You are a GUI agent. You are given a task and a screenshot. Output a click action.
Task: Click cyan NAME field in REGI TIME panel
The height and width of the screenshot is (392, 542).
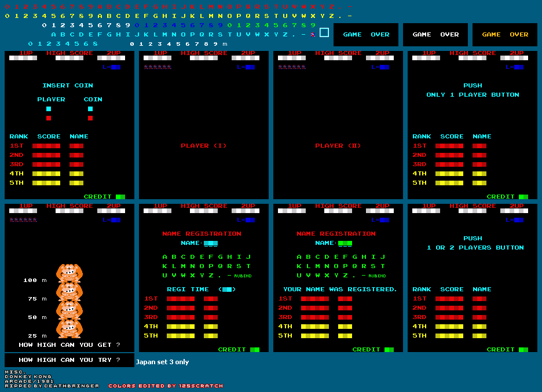point(211,243)
